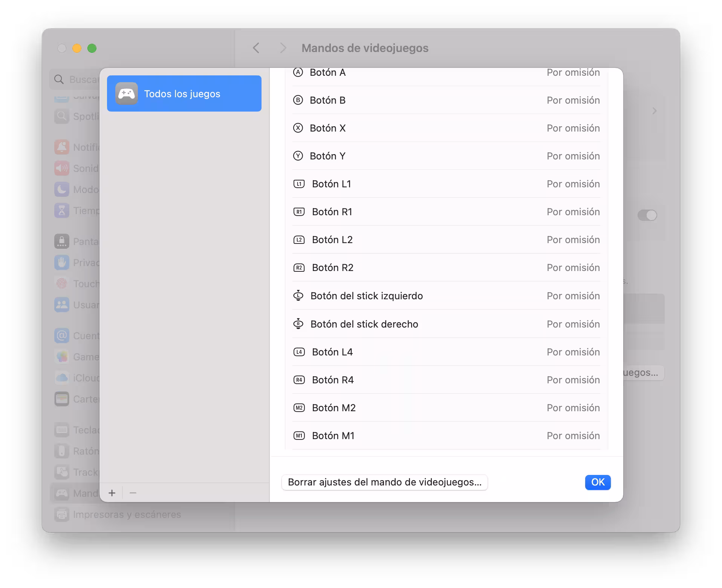
Task: Click the M1 icon in the button list
Action: (299, 436)
